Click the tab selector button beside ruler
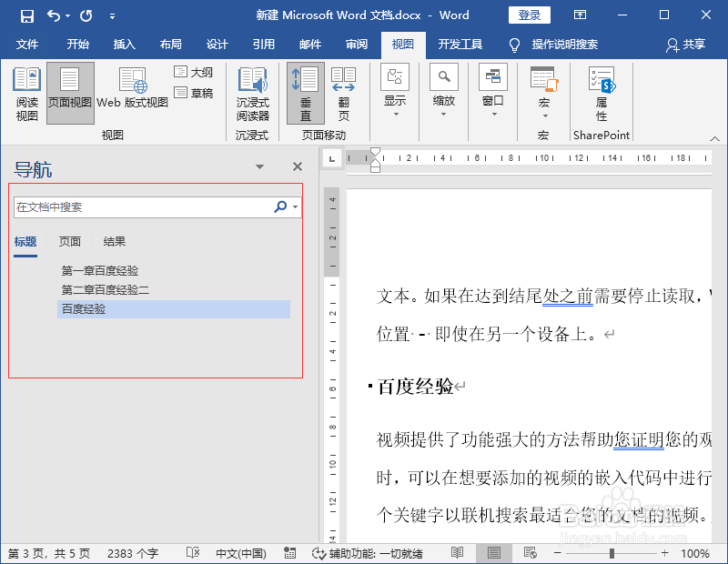Screen dimensions: 728x564 331,159
